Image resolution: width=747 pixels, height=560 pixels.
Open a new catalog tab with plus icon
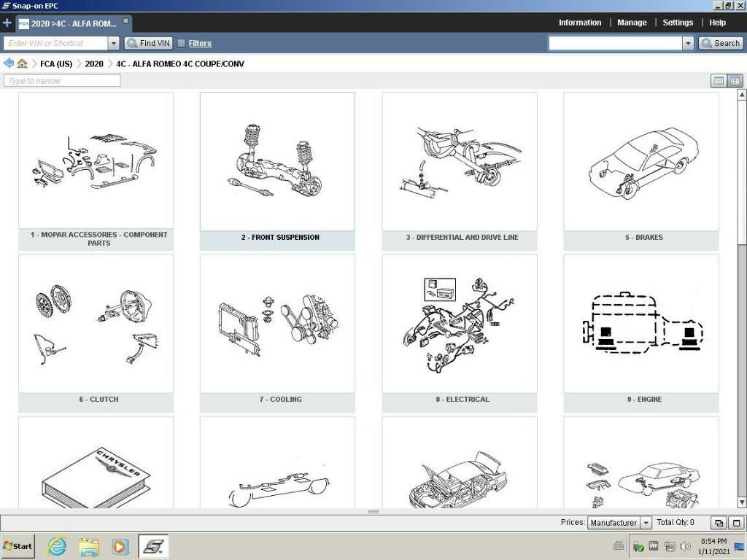coord(7,23)
